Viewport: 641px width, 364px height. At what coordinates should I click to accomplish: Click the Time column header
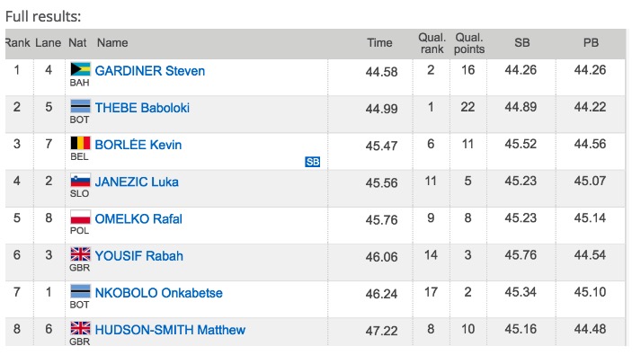[379, 43]
